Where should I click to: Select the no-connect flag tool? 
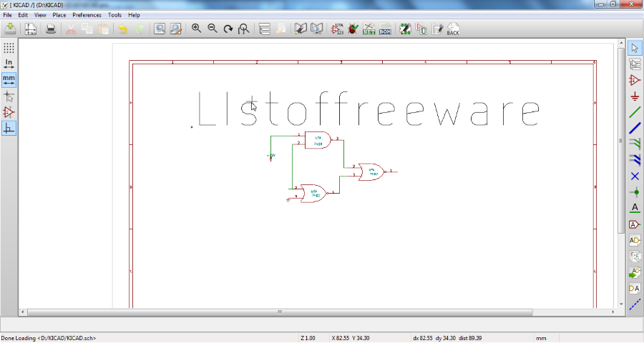(635, 176)
